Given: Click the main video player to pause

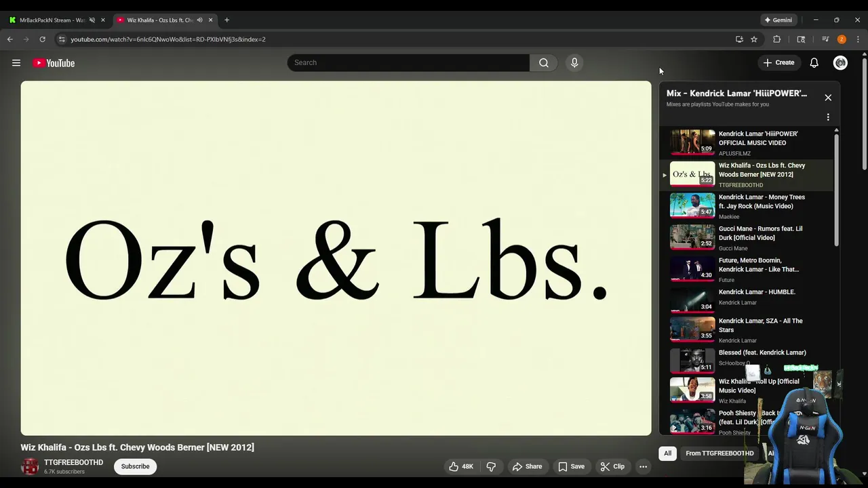Looking at the screenshot, I should click(x=336, y=258).
